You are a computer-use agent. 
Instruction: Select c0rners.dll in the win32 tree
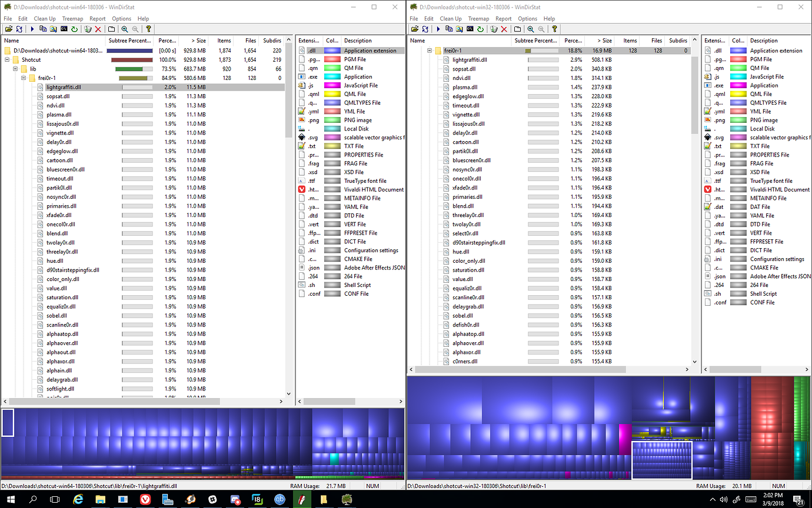point(465,362)
